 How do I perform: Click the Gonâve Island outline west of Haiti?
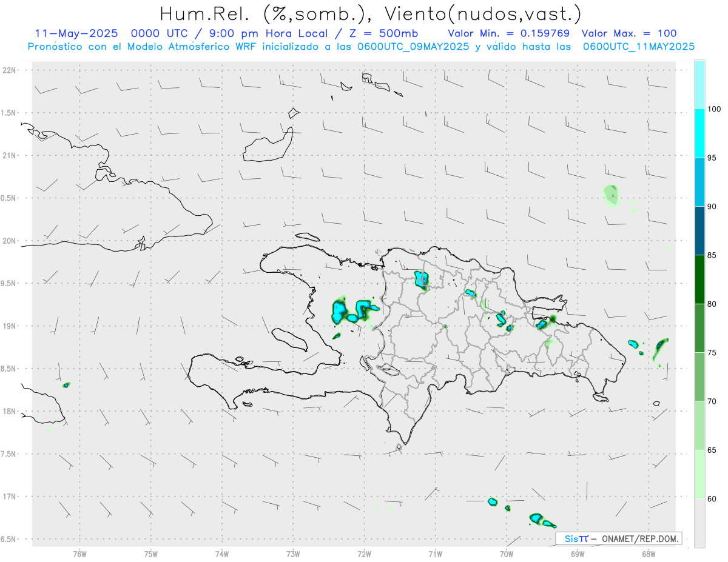point(290,340)
